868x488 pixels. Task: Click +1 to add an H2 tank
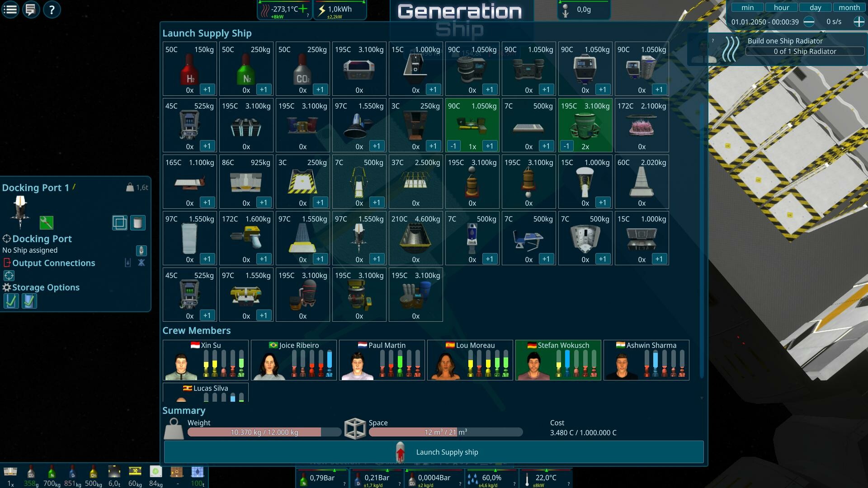click(208, 89)
